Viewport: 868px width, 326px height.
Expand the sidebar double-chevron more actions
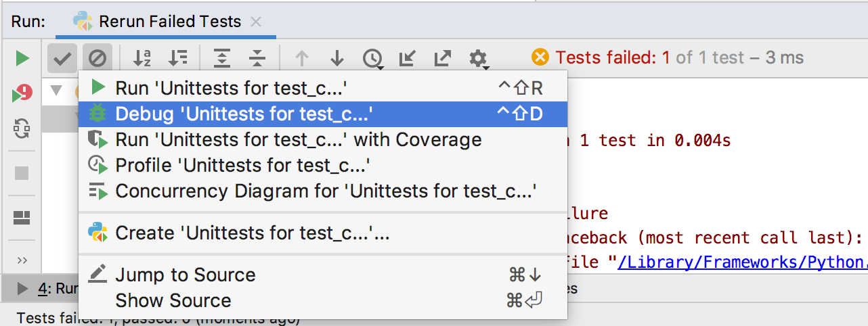pyautogui.click(x=22, y=260)
